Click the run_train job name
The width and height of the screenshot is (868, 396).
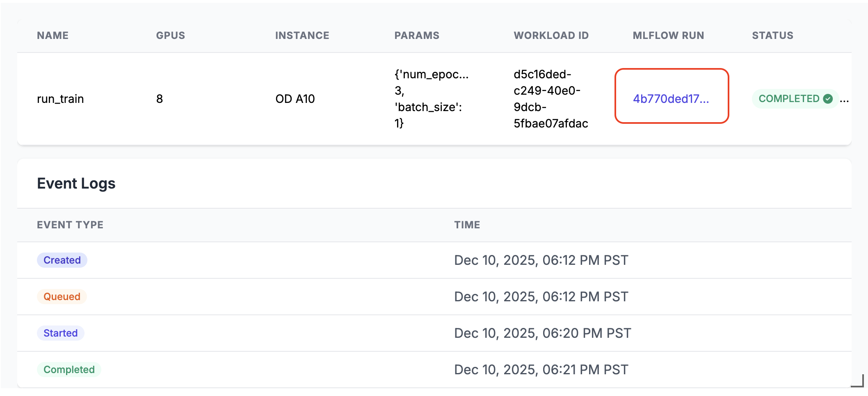[60, 99]
